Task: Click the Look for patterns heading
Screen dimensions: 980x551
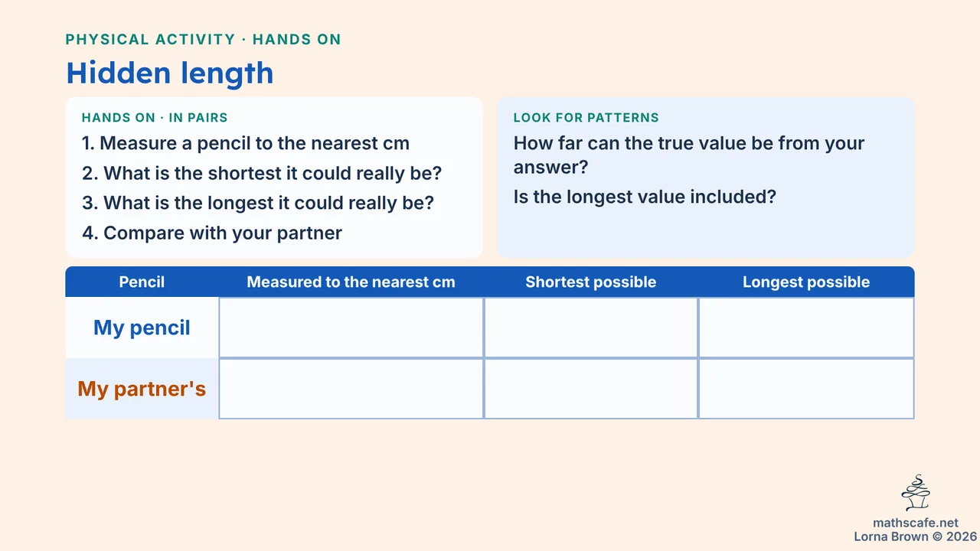Action: click(586, 118)
